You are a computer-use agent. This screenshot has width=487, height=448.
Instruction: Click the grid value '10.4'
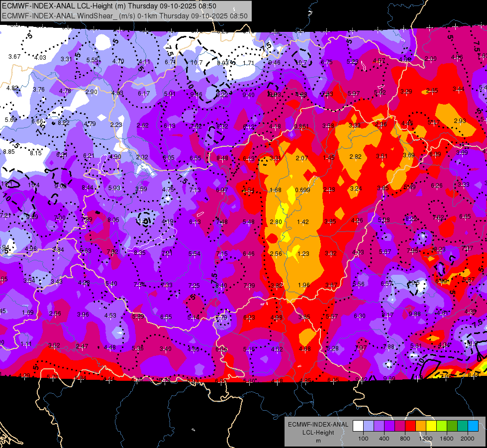pyautogui.click(x=34, y=185)
